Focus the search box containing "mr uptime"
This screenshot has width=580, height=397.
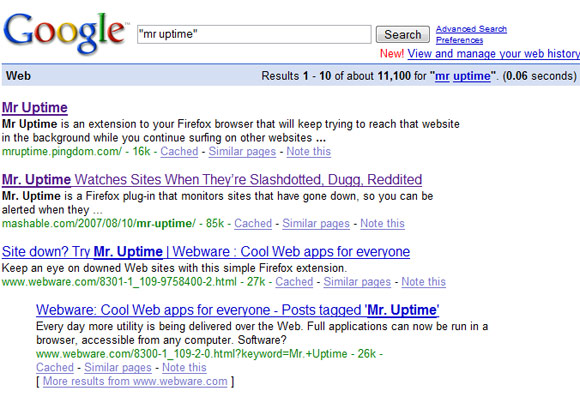click(x=254, y=34)
